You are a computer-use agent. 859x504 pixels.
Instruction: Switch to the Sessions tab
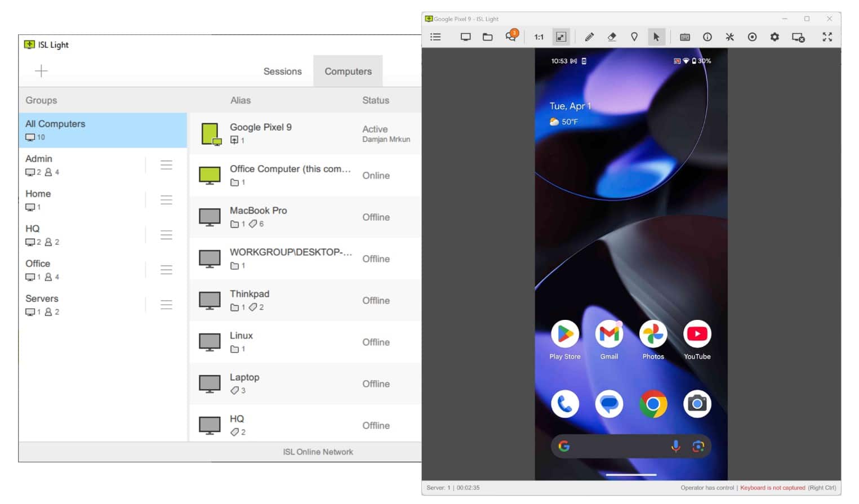point(282,72)
